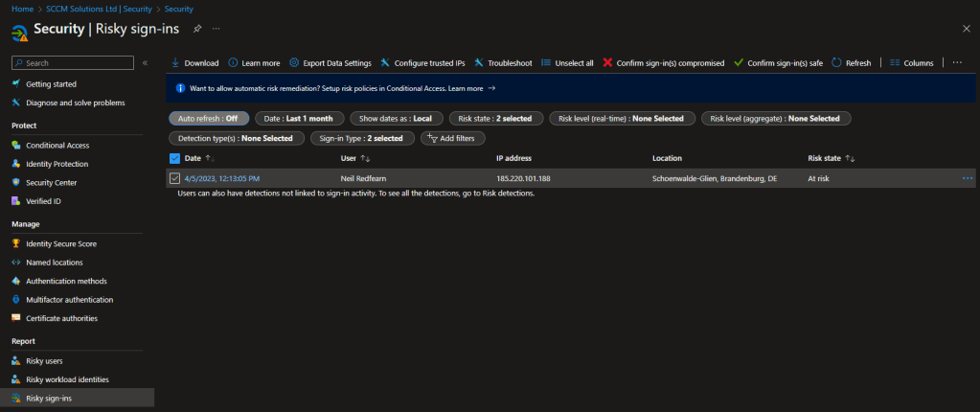Open the 4/5/2023 sign-in entry link
980x412 pixels.
pyautogui.click(x=221, y=178)
